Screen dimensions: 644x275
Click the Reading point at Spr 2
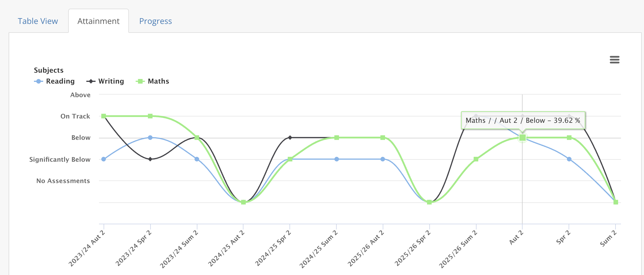point(569,159)
